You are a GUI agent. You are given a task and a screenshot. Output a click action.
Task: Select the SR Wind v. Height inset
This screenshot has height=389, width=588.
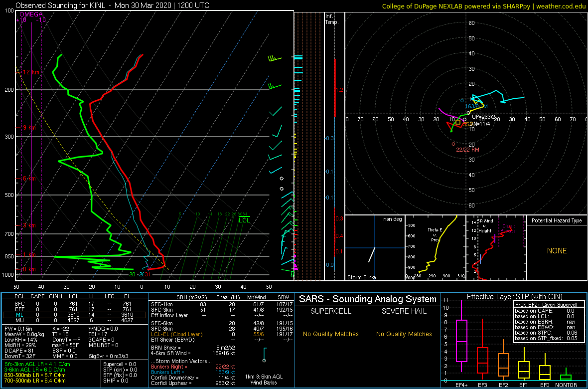(496, 248)
